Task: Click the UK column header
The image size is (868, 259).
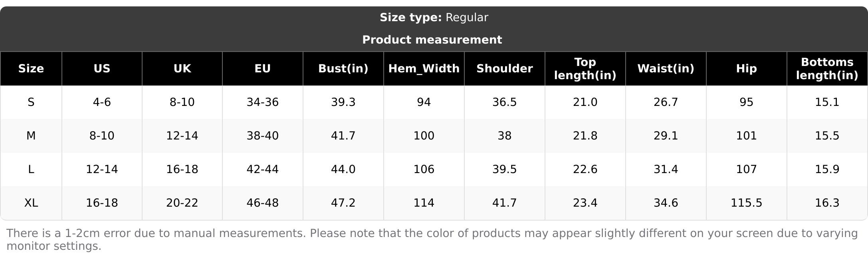Action: (x=182, y=69)
